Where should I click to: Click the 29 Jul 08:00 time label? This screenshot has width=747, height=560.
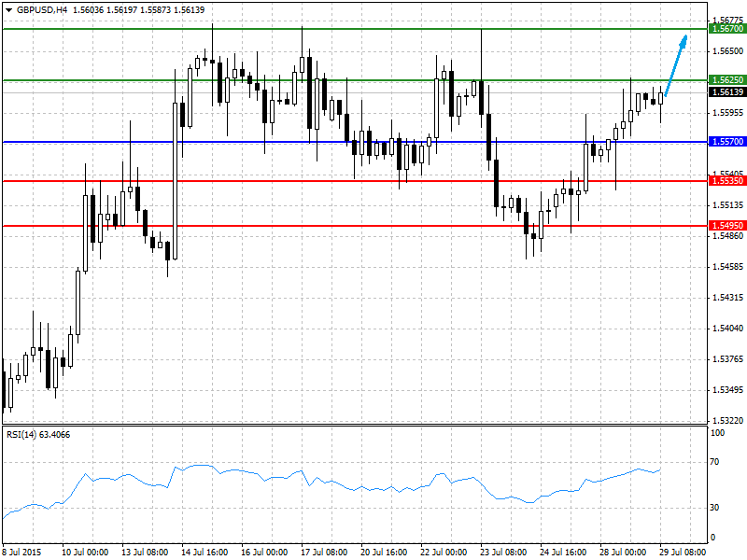(683, 552)
